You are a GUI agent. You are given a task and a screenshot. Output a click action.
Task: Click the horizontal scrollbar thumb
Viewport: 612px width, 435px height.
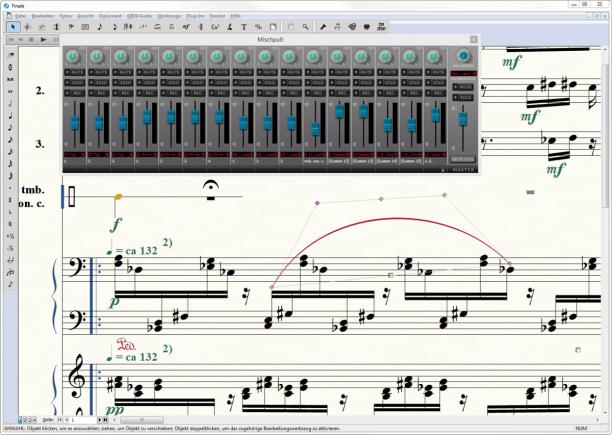(141, 420)
